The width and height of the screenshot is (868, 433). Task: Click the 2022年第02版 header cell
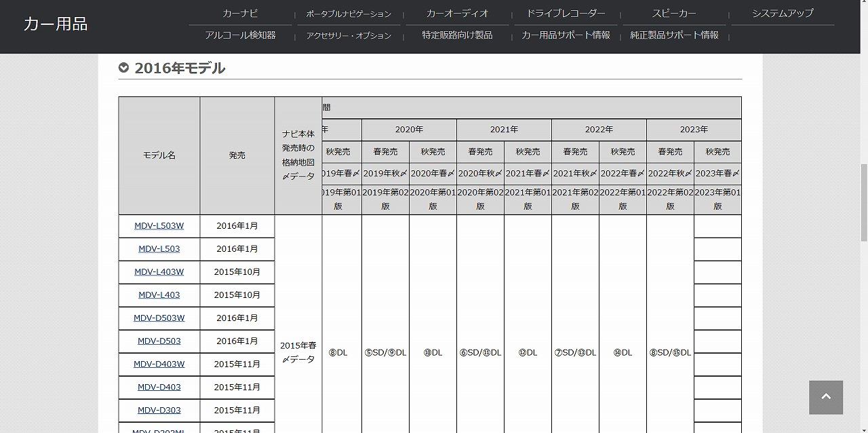click(x=670, y=200)
